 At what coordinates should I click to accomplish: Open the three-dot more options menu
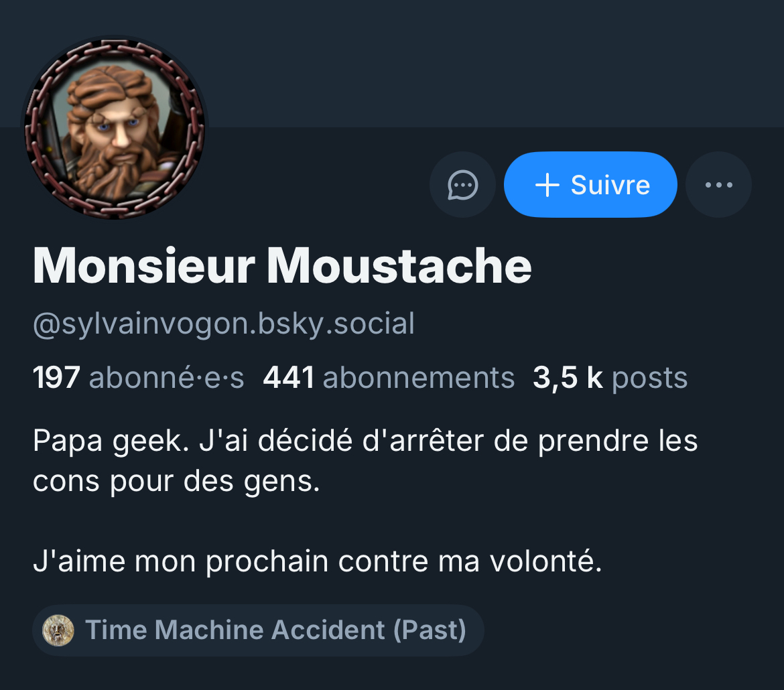719,184
